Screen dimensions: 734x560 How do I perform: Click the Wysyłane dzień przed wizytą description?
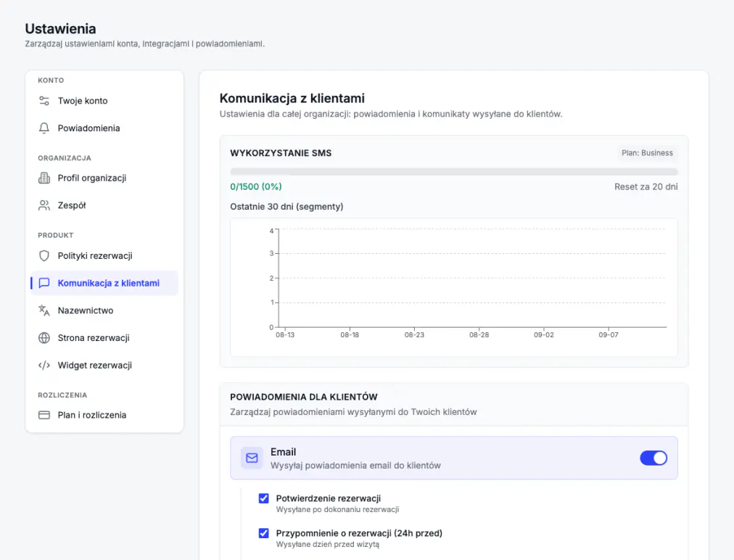[327, 545]
